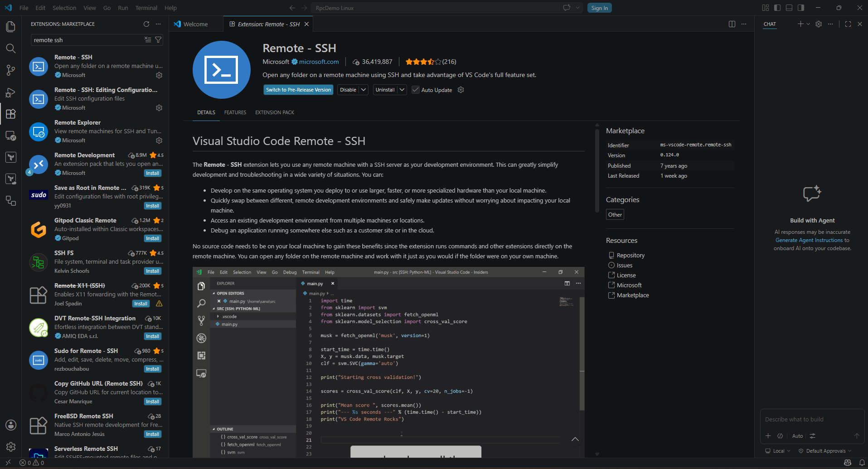Image resolution: width=868 pixels, height=469 pixels.
Task: Open the microsoft.com publisher link
Action: tap(319, 62)
